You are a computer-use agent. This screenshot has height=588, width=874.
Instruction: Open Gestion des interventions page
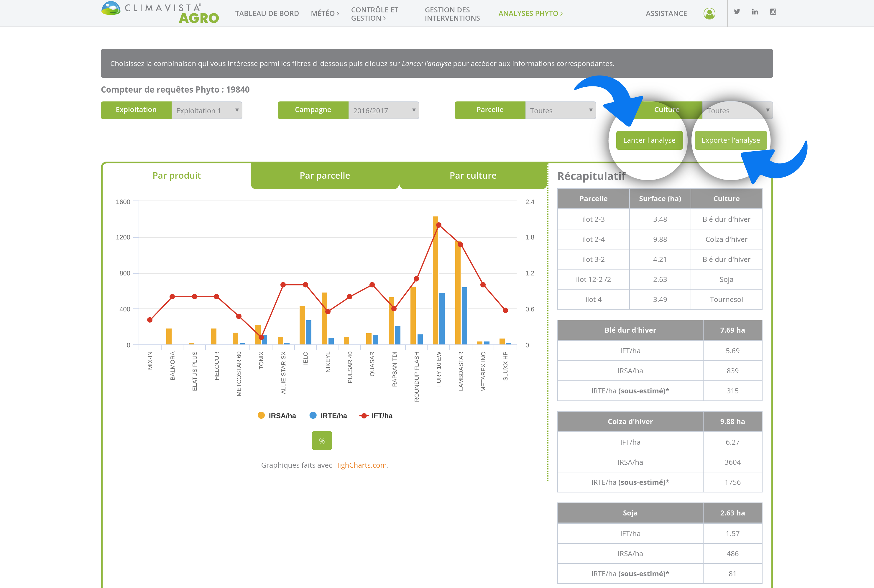[x=452, y=14]
